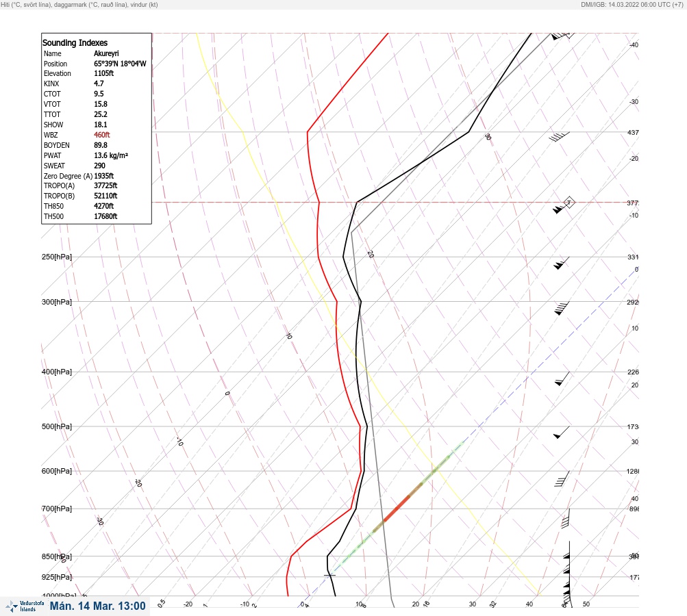Click the TROPO(A) value 37725ft
Screen dimensions: 687x616
105,185
